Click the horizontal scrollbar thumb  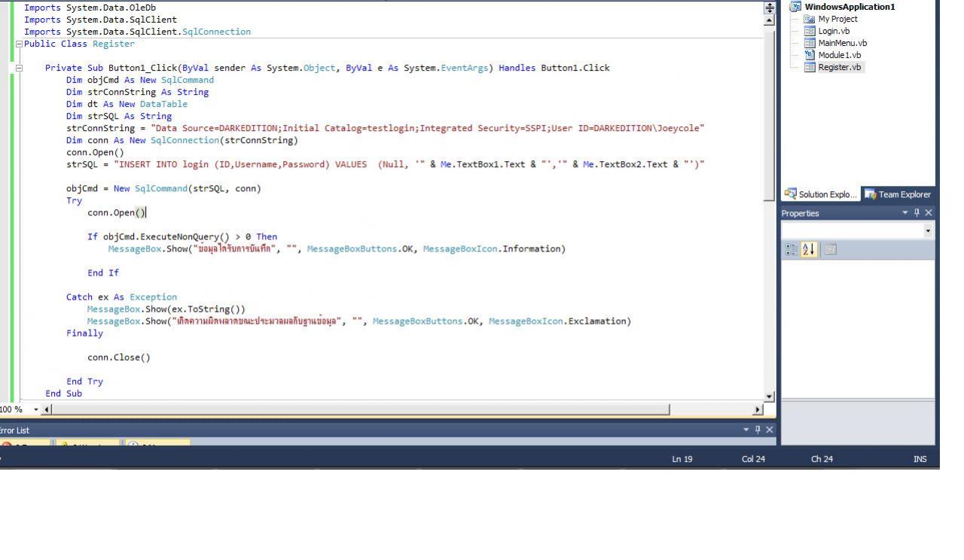click(x=361, y=409)
